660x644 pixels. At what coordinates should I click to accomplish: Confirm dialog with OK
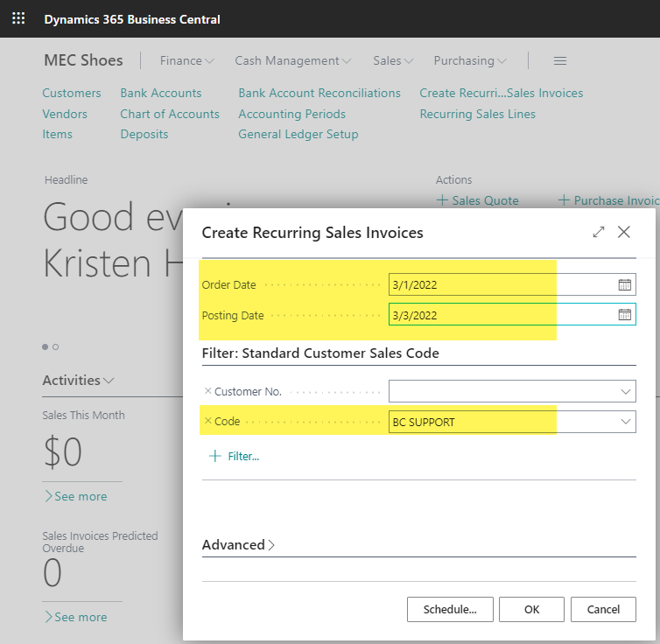click(531, 609)
